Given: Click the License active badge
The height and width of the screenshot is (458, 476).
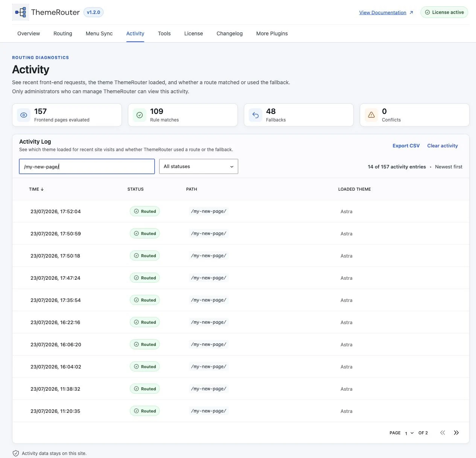Looking at the screenshot, I should click(444, 12).
